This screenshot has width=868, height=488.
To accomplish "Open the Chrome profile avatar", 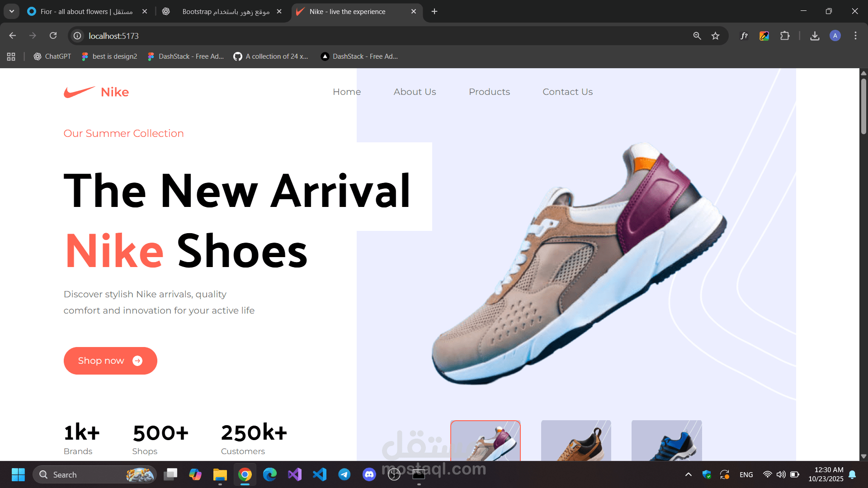I will [835, 36].
